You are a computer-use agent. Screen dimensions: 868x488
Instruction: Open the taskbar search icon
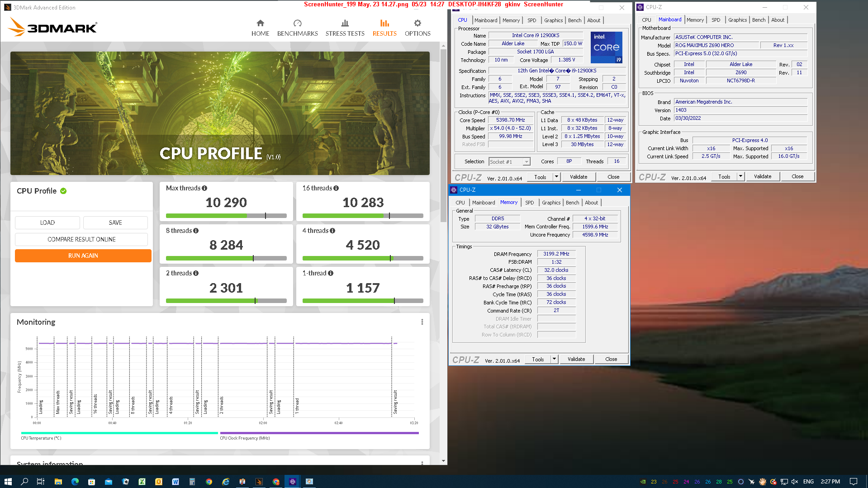tap(24, 481)
